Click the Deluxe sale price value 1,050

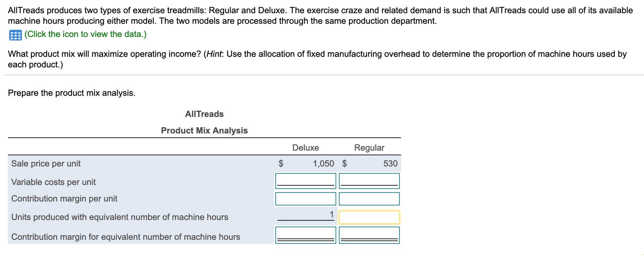[323, 164]
